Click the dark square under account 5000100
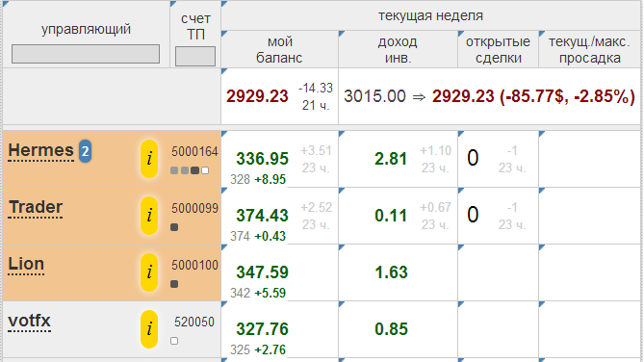 [x=174, y=284]
